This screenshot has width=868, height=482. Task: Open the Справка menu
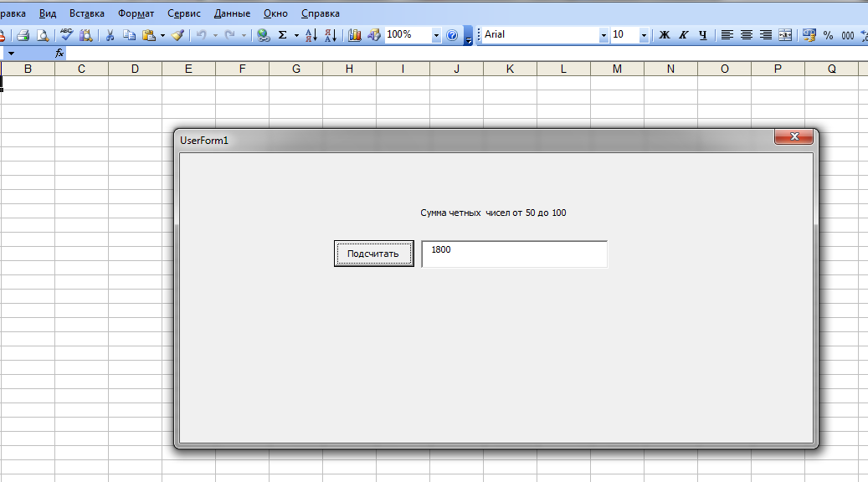321,13
